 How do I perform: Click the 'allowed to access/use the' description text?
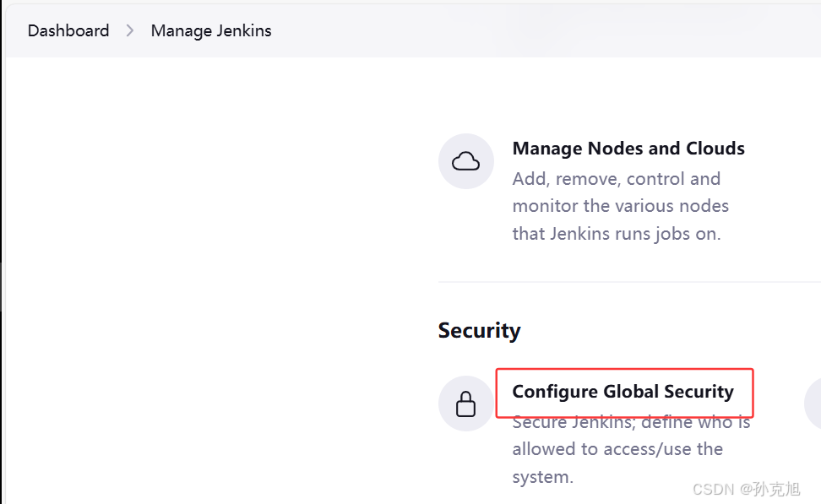pyautogui.click(x=617, y=449)
